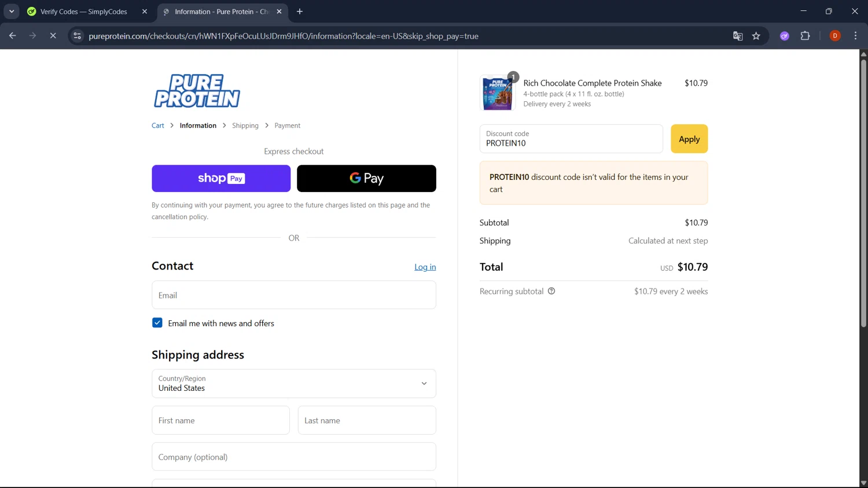
Task: Click the Shipping breadcrumb step
Action: 245,125
